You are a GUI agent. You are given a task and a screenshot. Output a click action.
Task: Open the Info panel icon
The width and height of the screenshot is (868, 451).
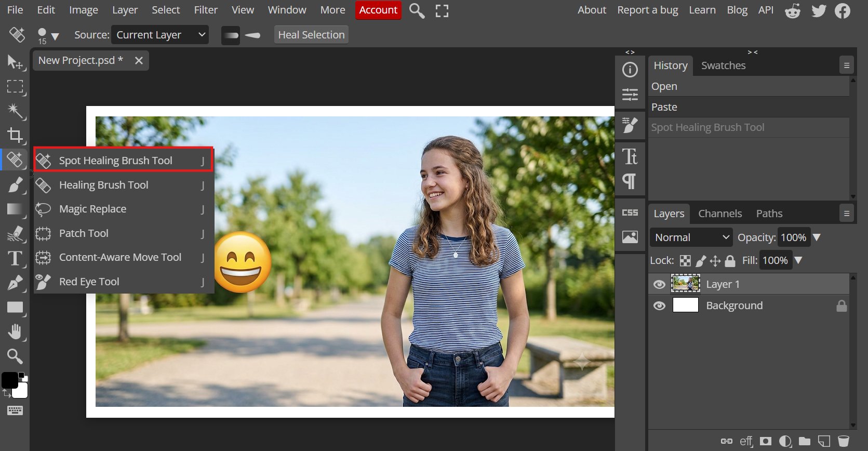(630, 70)
